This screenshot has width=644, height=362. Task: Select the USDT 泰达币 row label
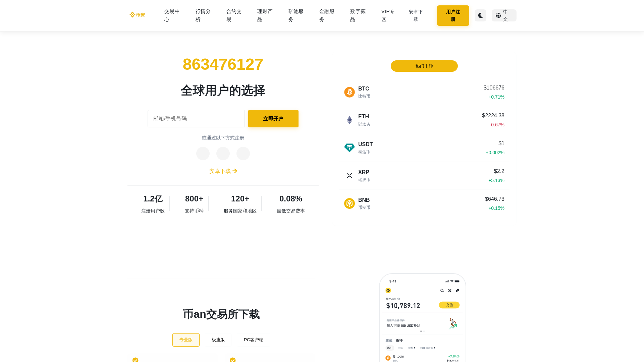(x=366, y=148)
